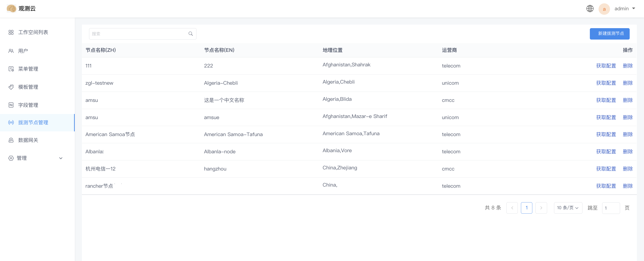Click cell Afghanistan,Shahrak
This screenshot has width=644, height=261.
coord(346,65)
